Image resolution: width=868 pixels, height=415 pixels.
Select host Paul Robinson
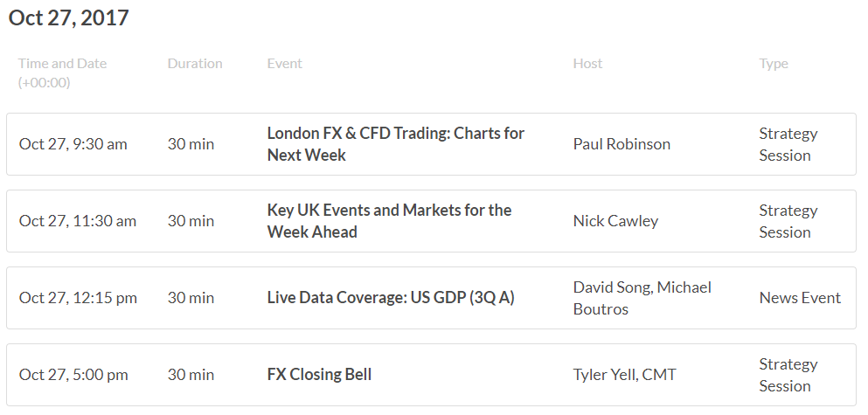[621, 144]
